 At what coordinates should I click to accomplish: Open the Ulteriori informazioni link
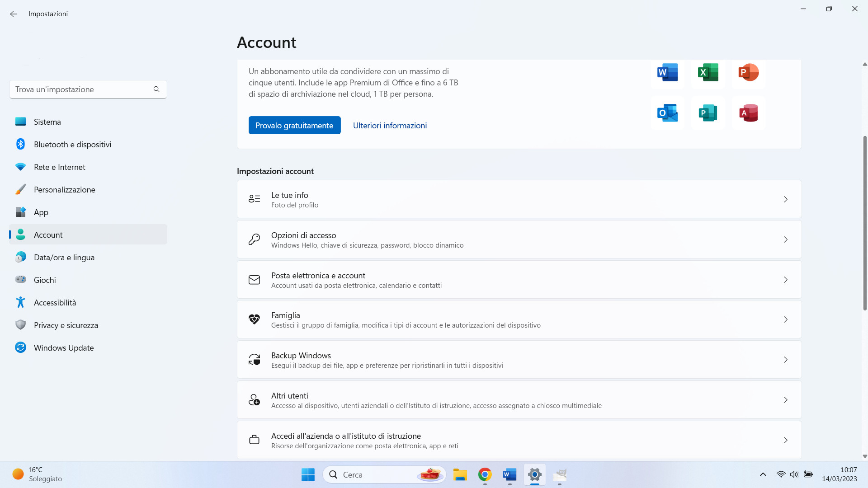pyautogui.click(x=390, y=125)
